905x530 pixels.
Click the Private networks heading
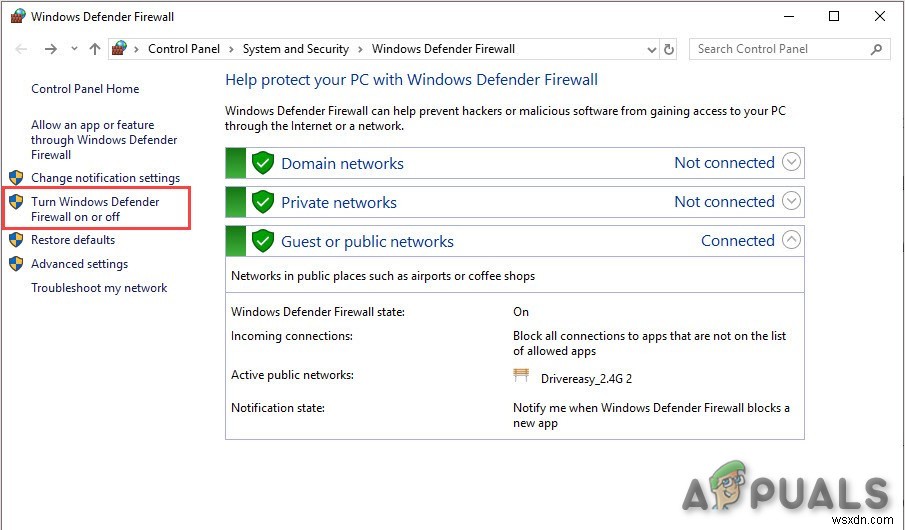click(339, 203)
